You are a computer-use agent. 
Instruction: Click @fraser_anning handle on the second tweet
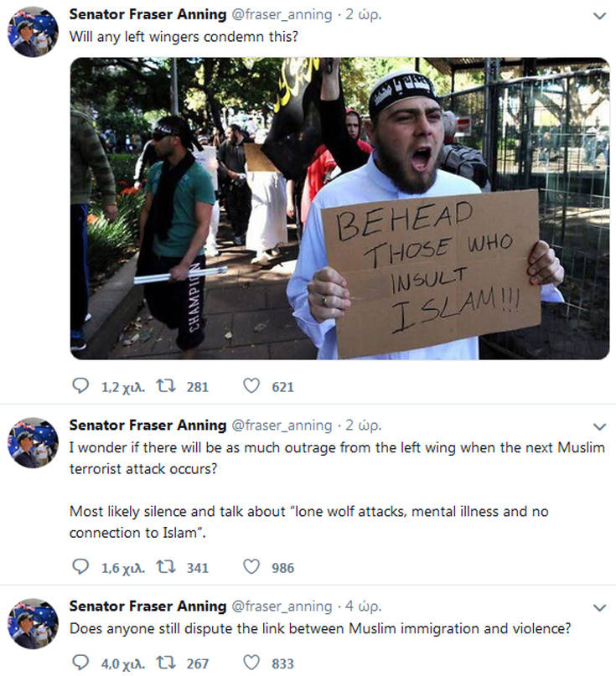[x=281, y=425]
